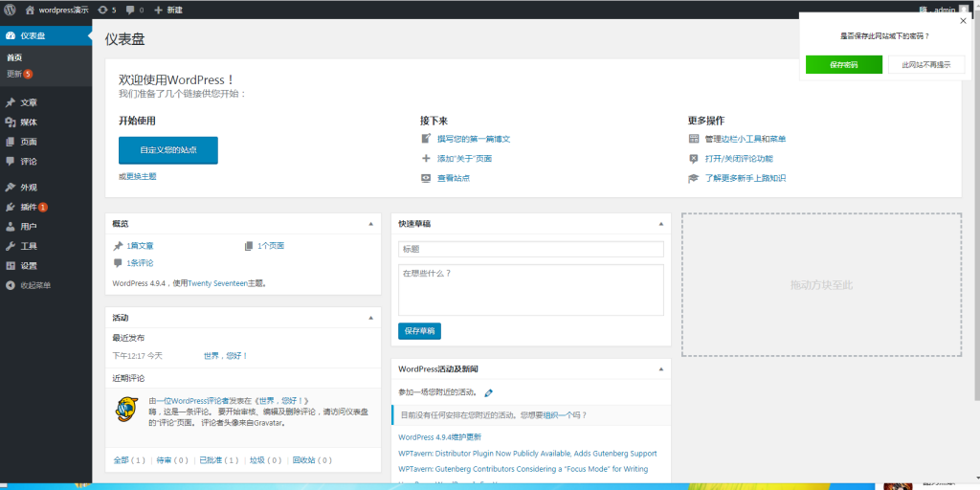The width and height of the screenshot is (980, 490).
Task: Click the 组织一个 link
Action: tap(558, 415)
